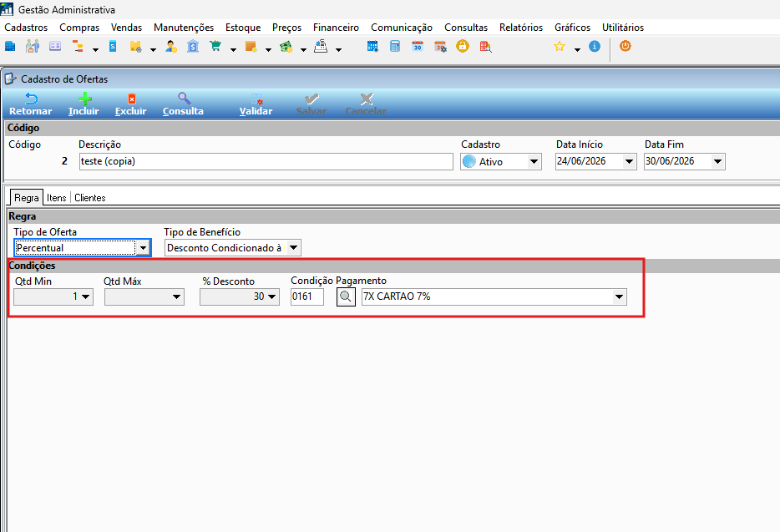This screenshot has height=532, width=780.
Task: Switch to the Itens tab
Action: pyautogui.click(x=57, y=198)
